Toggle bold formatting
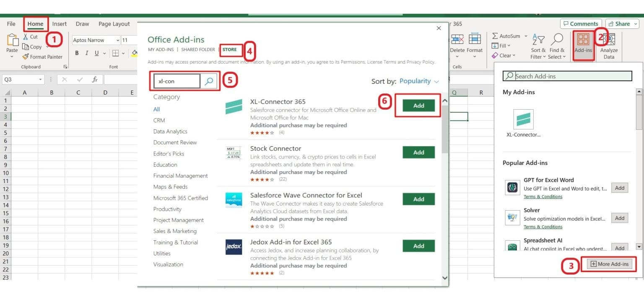 point(77,53)
